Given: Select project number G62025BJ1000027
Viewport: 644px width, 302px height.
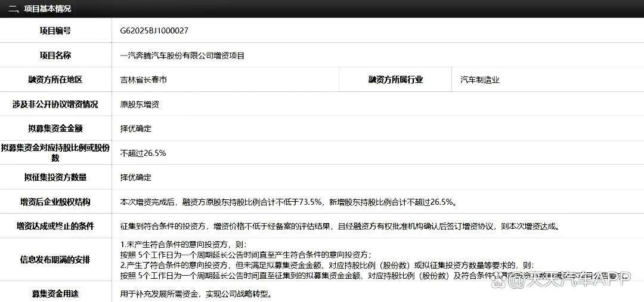Looking at the screenshot, I should tap(154, 31).
